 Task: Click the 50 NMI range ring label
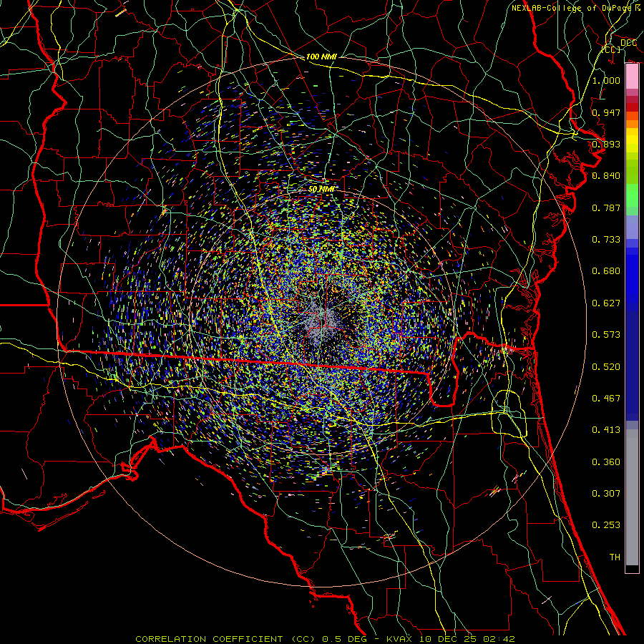[321, 189]
